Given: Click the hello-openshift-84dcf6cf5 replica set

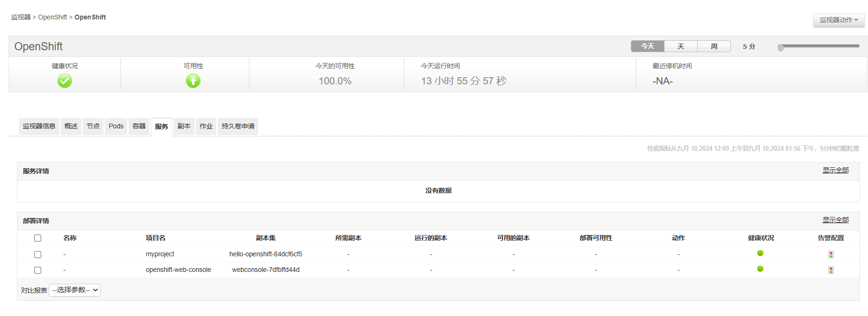Looking at the screenshot, I should (266, 254).
